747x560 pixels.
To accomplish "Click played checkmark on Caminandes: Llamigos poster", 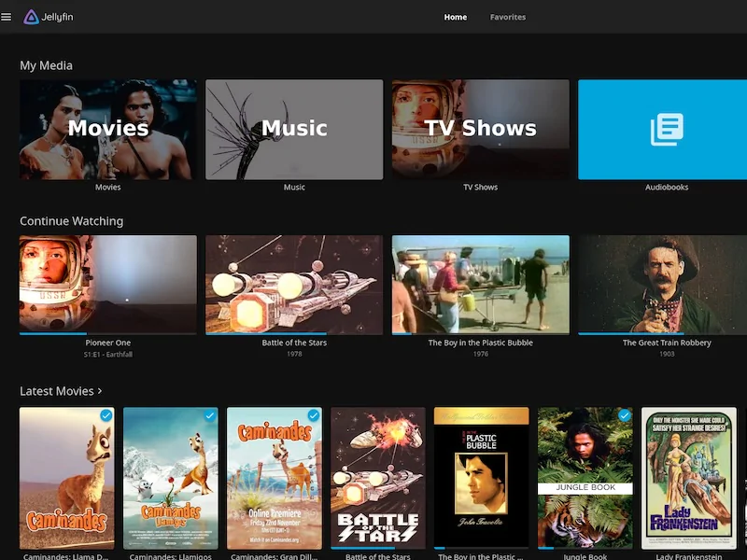I will click(209, 415).
